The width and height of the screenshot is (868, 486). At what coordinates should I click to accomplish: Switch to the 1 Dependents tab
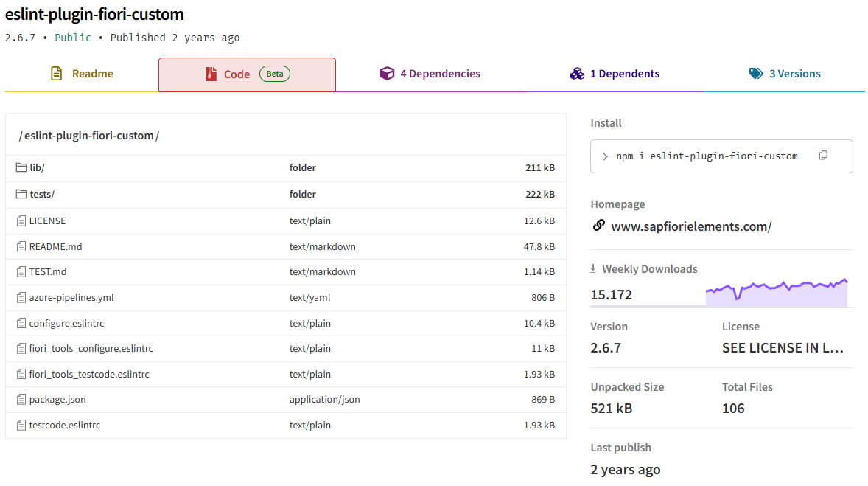[615, 74]
